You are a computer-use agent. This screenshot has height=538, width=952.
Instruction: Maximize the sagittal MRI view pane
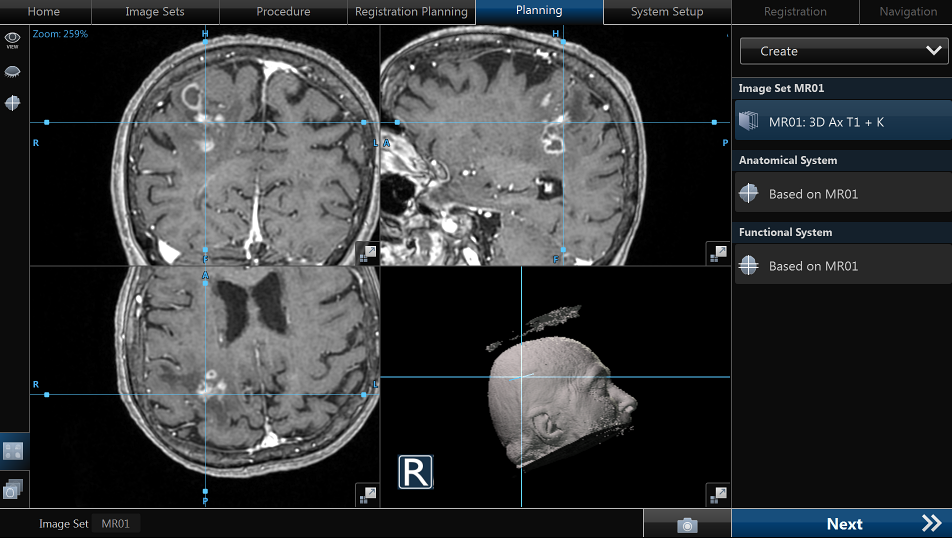point(717,253)
